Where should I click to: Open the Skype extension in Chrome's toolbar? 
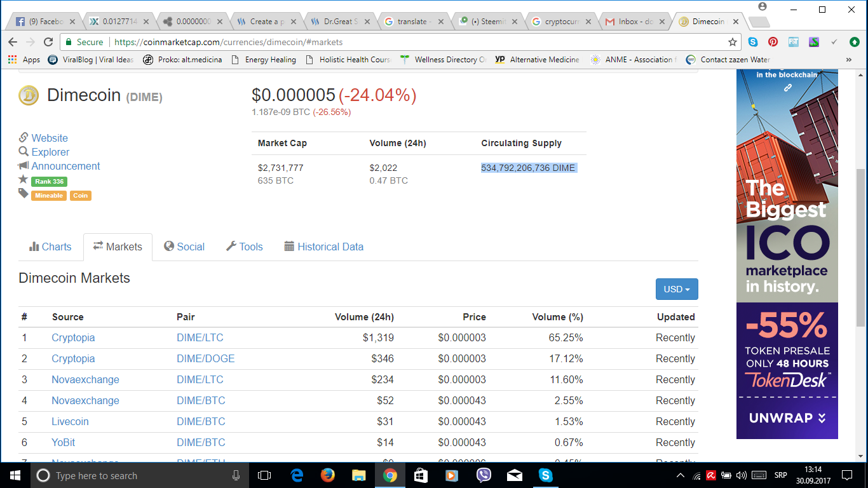(x=753, y=42)
